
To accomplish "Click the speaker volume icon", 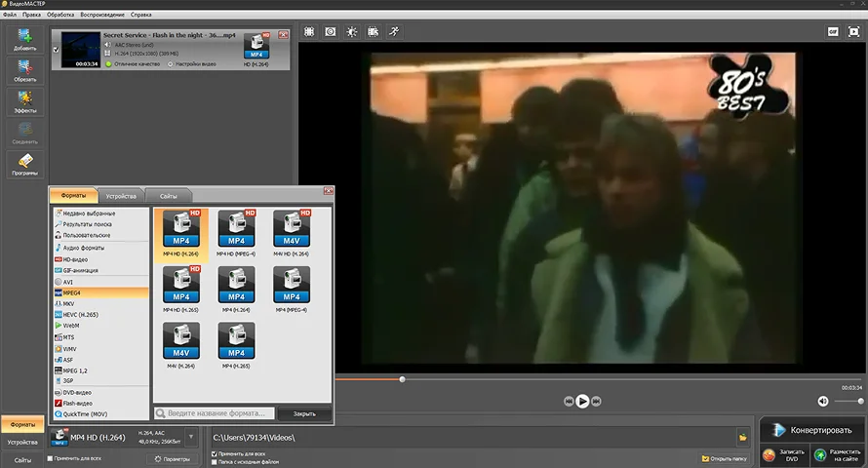I will (823, 401).
